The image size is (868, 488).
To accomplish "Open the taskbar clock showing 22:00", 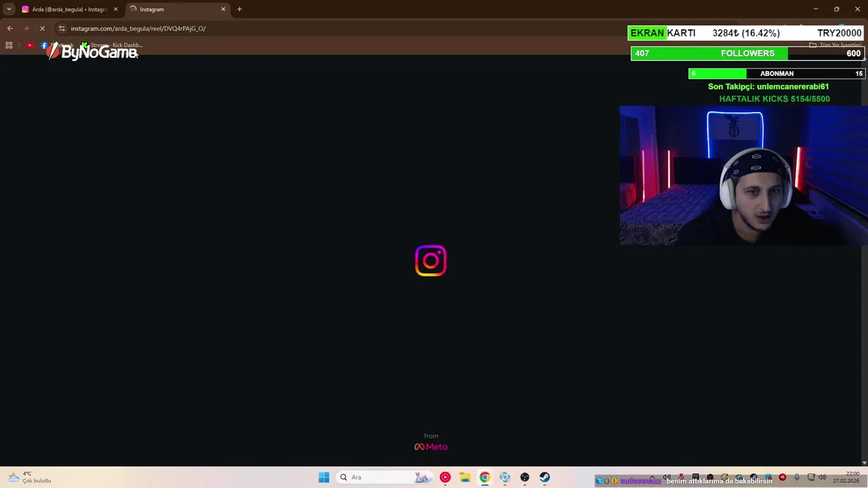I will 846,477.
